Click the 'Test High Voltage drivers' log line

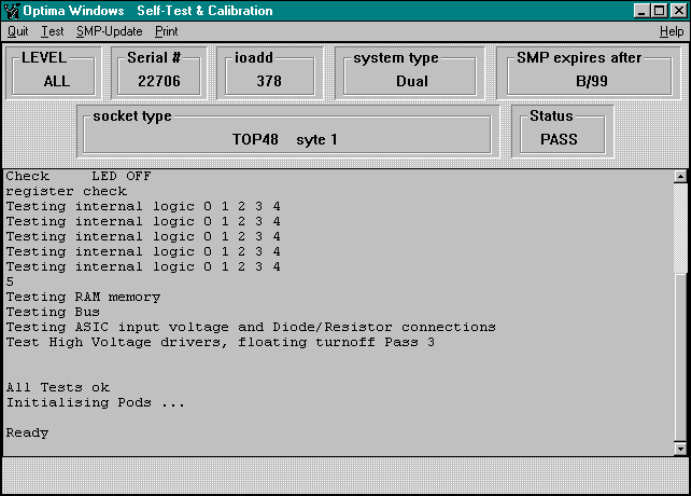(220, 342)
